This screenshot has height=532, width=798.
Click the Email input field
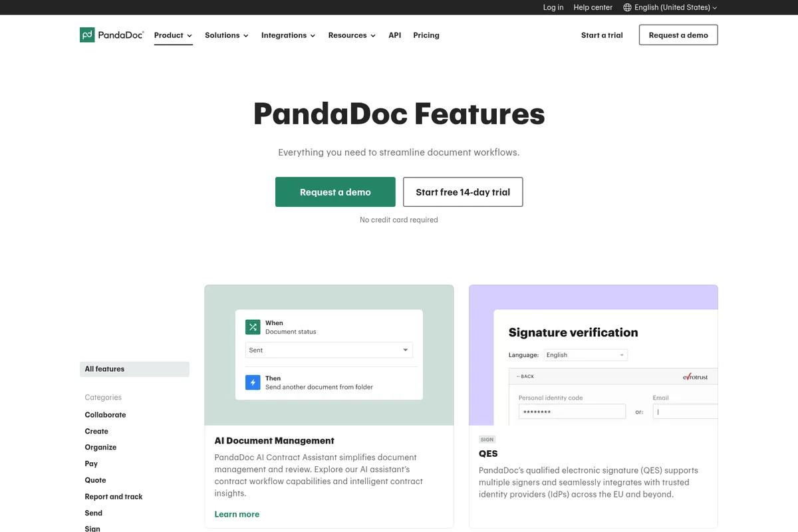coord(685,412)
